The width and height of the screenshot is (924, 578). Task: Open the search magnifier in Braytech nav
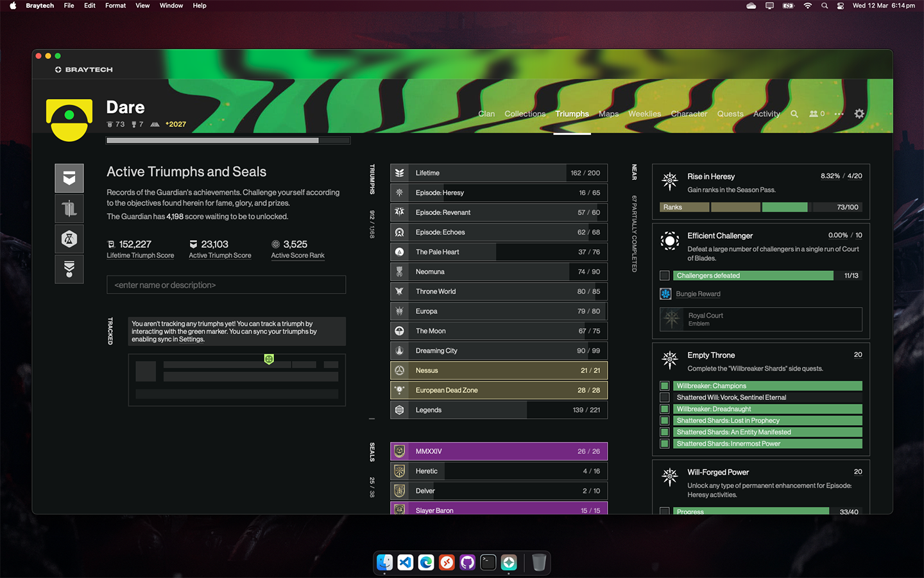click(794, 114)
